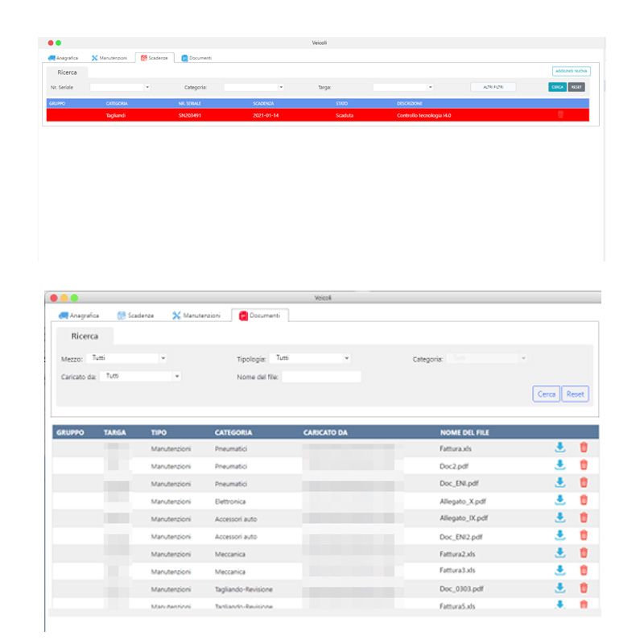This screenshot has height=644, width=644.
Task: Download the Allegato_IX.pdf file
Action: 560,518
